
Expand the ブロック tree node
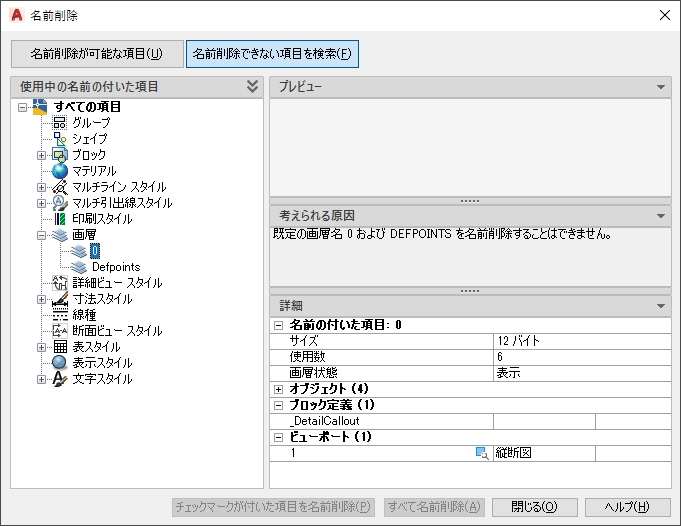pos(41,155)
